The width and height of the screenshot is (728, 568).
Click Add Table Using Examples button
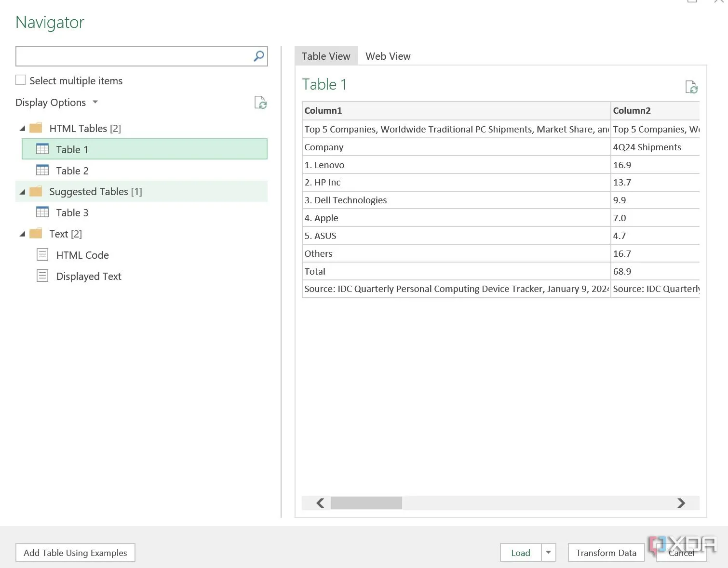pyautogui.click(x=75, y=553)
